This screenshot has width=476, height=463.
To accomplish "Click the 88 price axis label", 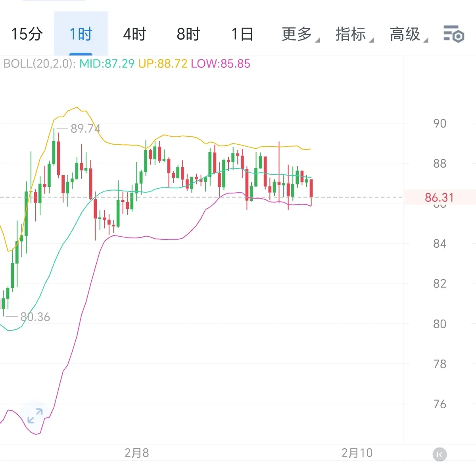I will pos(440,164).
